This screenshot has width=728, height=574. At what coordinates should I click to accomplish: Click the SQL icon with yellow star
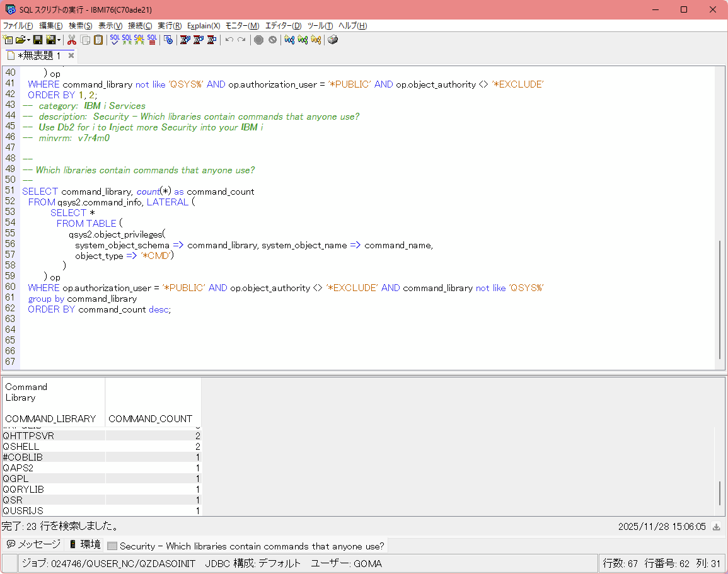[139, 40]
